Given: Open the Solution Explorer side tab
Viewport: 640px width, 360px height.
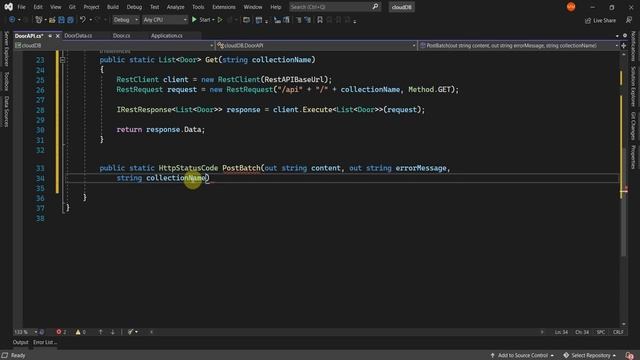Looking at the screenshot, I should [x=633, y=87].
